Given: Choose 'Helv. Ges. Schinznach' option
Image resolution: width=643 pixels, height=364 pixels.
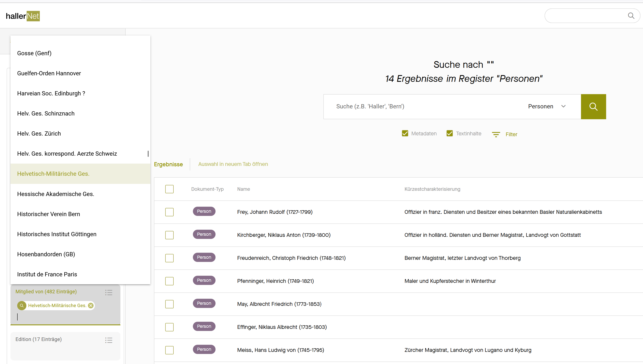Looking at the screenshot, I should tap(80, 114).
